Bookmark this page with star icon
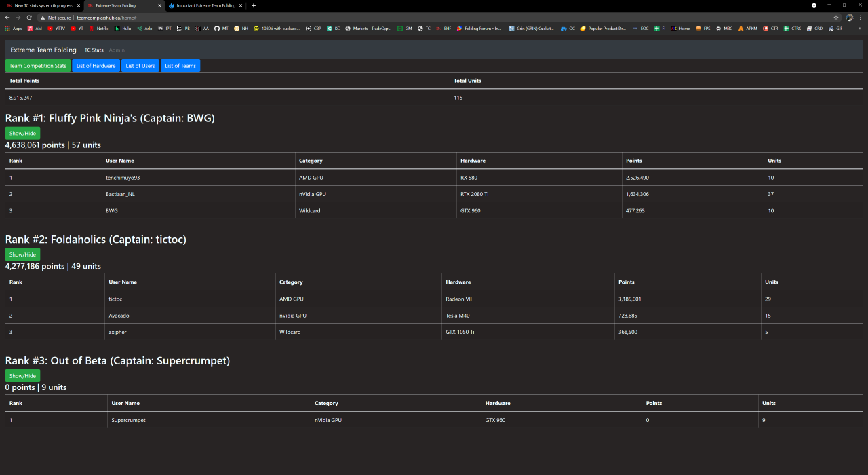 pos(836,18)
